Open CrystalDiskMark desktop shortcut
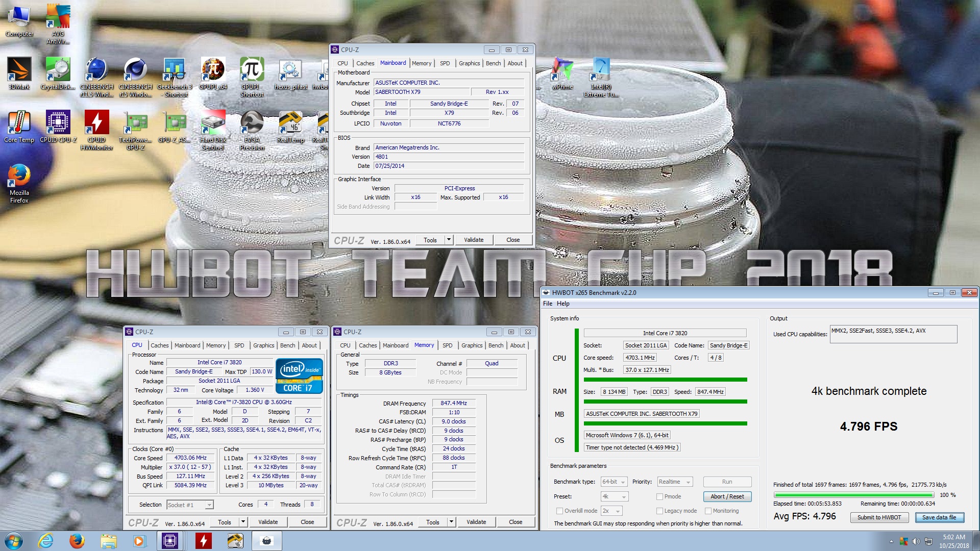This screenshot has height=551, width=980. [58, 73]
